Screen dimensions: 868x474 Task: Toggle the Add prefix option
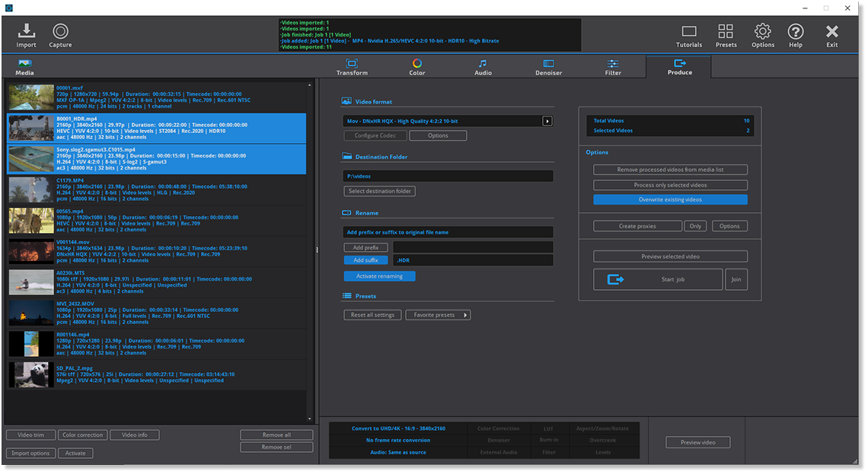366,248
